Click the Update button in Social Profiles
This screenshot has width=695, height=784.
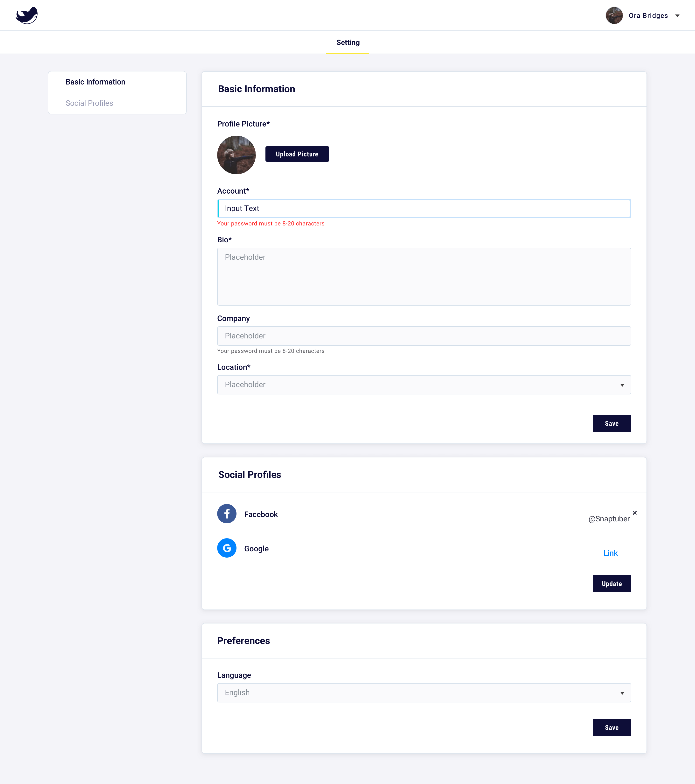pyautogui.click(x=612, y=584)
